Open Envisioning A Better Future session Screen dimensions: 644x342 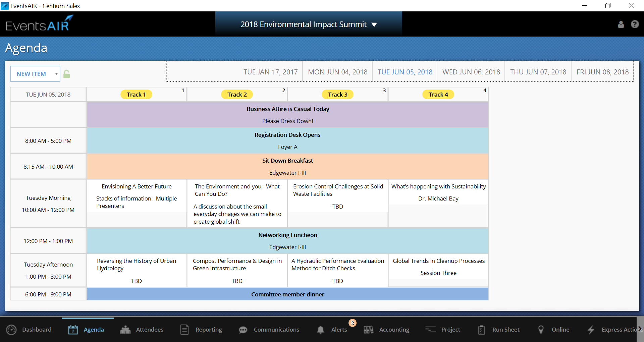pos(137,196)
